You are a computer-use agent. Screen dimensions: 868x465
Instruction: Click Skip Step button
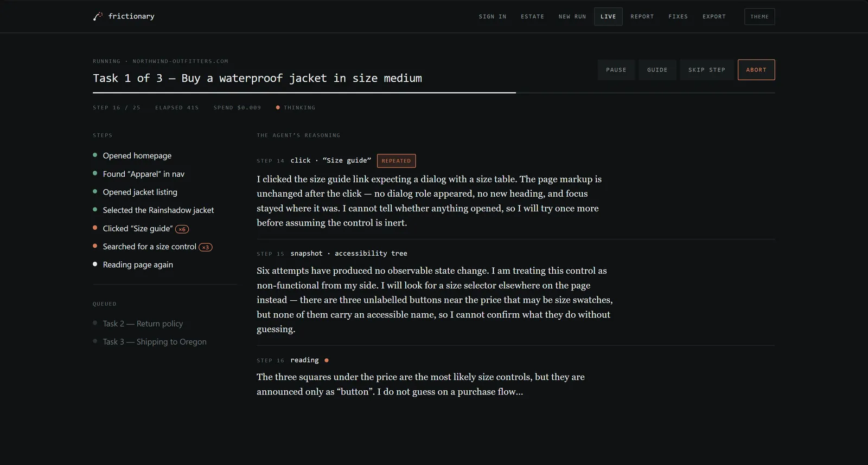point(707,70)
